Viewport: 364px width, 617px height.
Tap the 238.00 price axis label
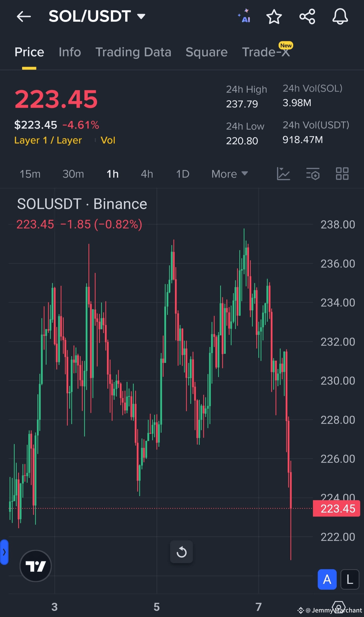338,224
